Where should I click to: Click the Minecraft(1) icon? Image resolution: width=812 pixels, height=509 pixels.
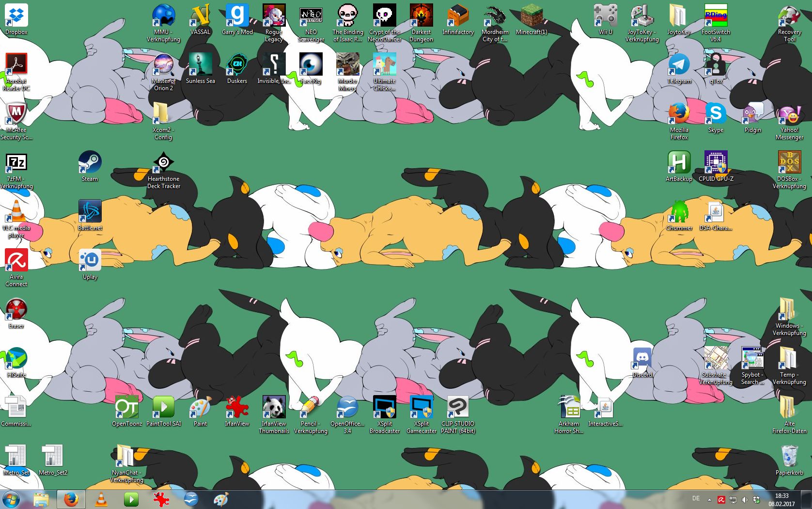click(x=531, y=19)
